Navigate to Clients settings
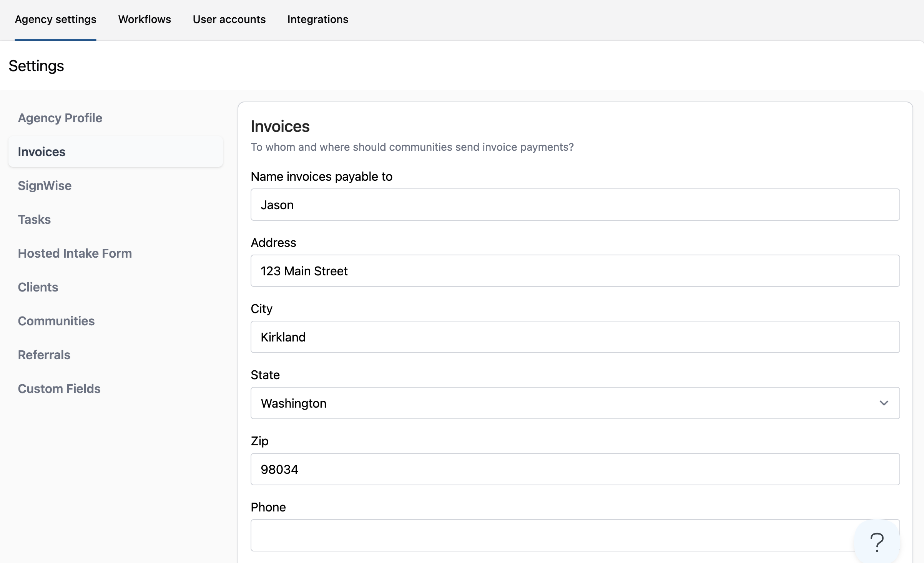The width and height of the screenshot is (924, 563). [x=38, y=287]
